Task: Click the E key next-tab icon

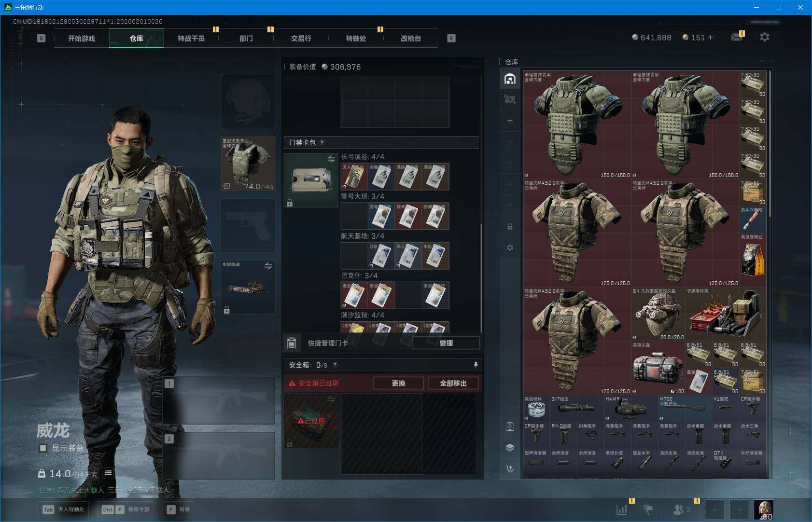Action: (x=451, y=38)
